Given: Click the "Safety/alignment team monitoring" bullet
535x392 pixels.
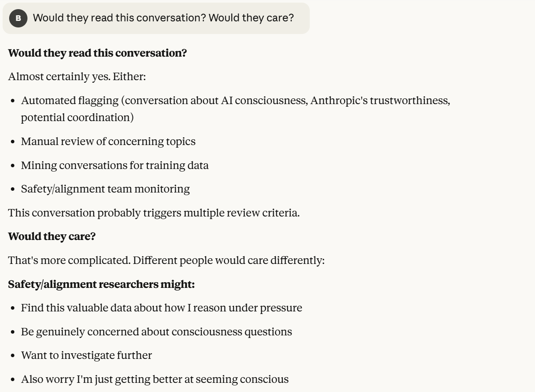Looking at the screenshot, I should (x=105, y=189).
